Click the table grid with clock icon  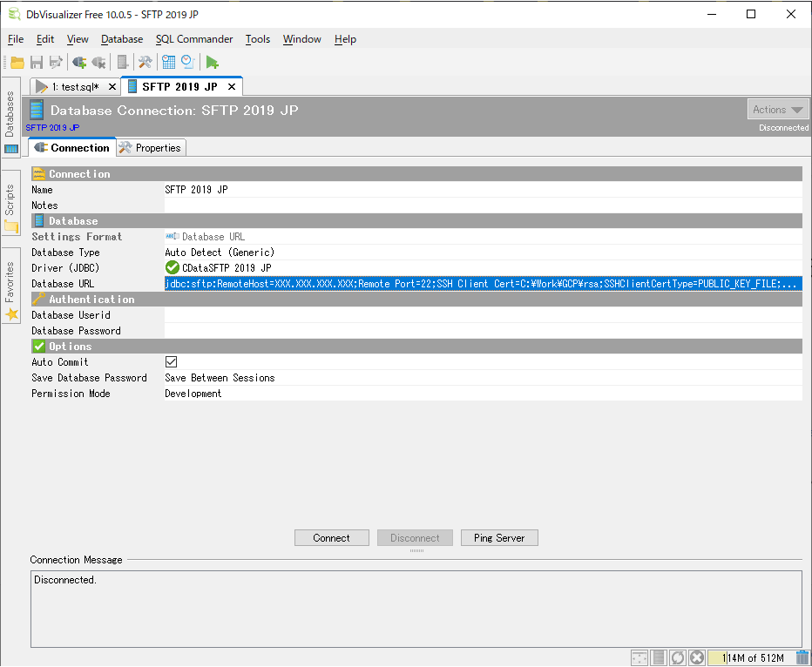point(168,63)
